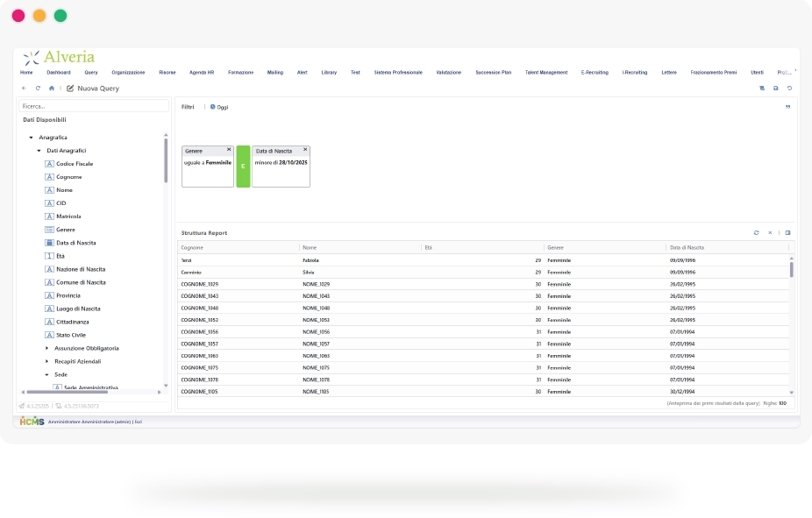Go back with the left arrow icon
Screen dimensions: 812x518
(x=24, y=89)
